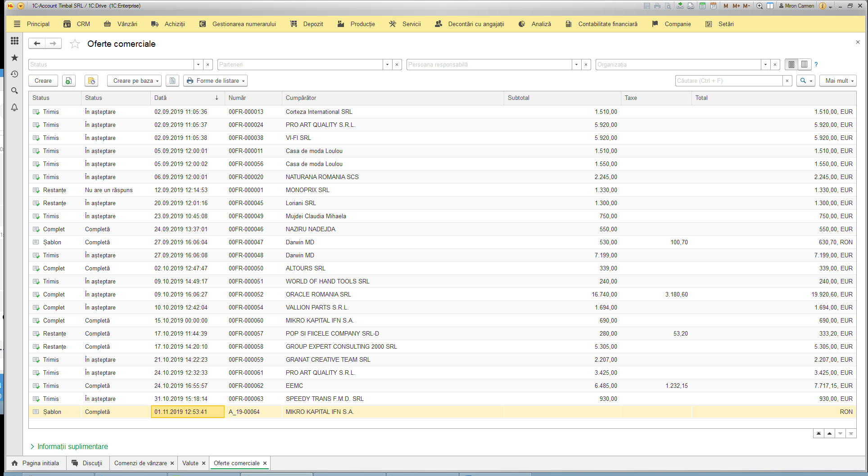Open the Setări menu
The height and width of the screenshot is (476, 868).
tap(719, 24)
